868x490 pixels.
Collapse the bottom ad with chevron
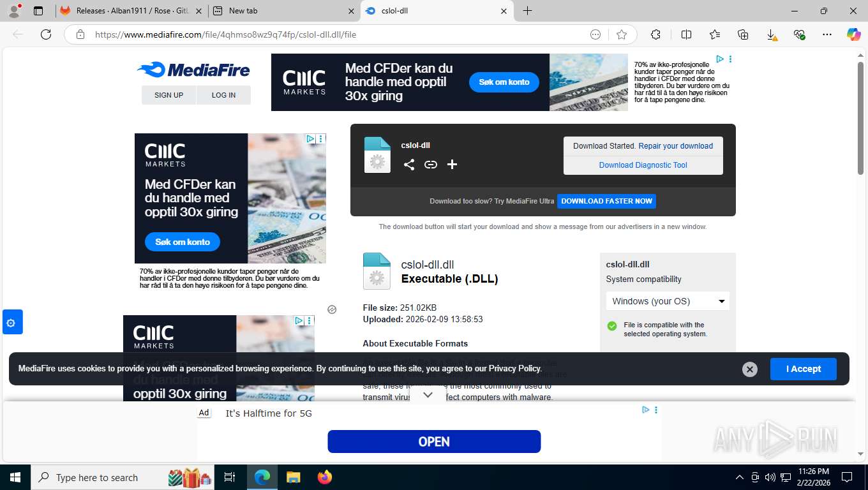tap(428, 395)
